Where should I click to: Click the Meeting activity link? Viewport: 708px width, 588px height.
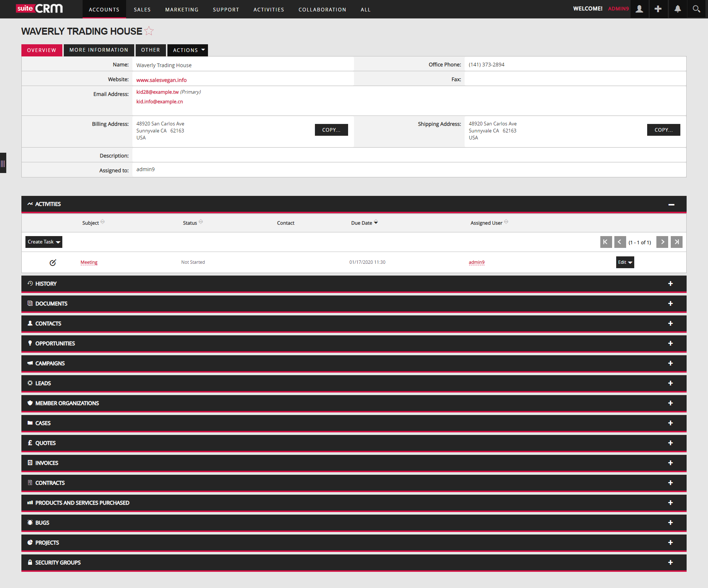point(89,262)
